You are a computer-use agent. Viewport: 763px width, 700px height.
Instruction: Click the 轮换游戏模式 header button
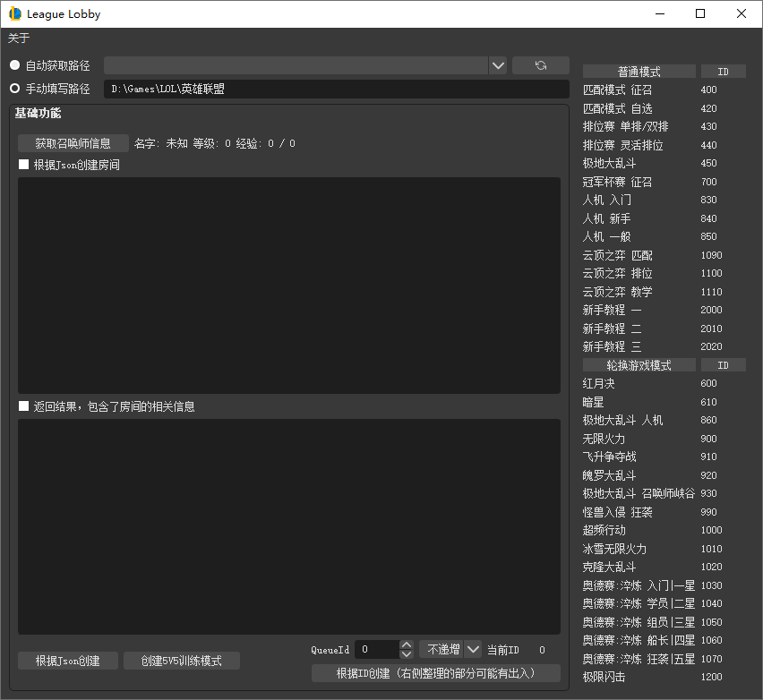[x=639, y=365]
